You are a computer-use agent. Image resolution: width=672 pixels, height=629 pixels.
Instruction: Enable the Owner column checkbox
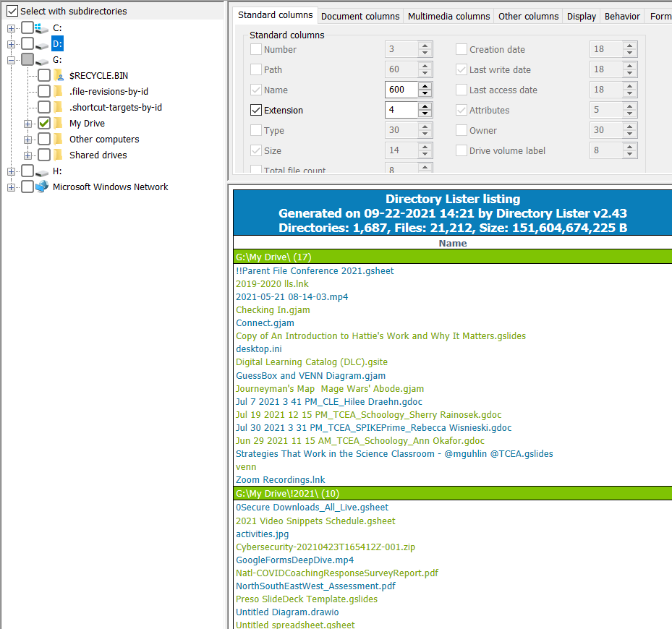pos(462,130)
